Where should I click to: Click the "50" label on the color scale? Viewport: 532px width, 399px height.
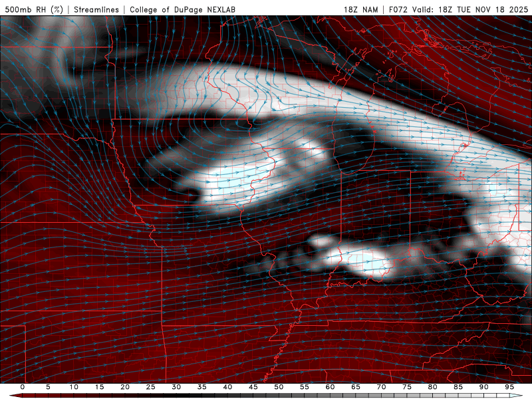pos(279,387)
